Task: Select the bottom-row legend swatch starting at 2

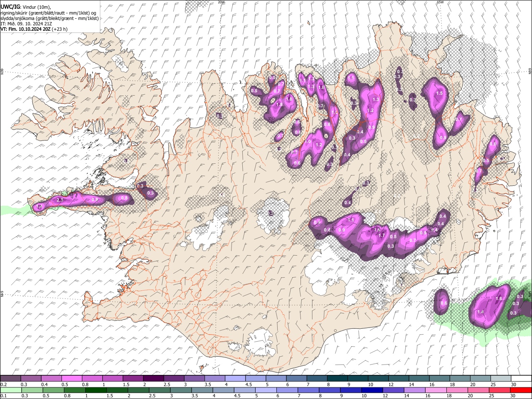Action: pyautogui.click(x=138, y=390)
